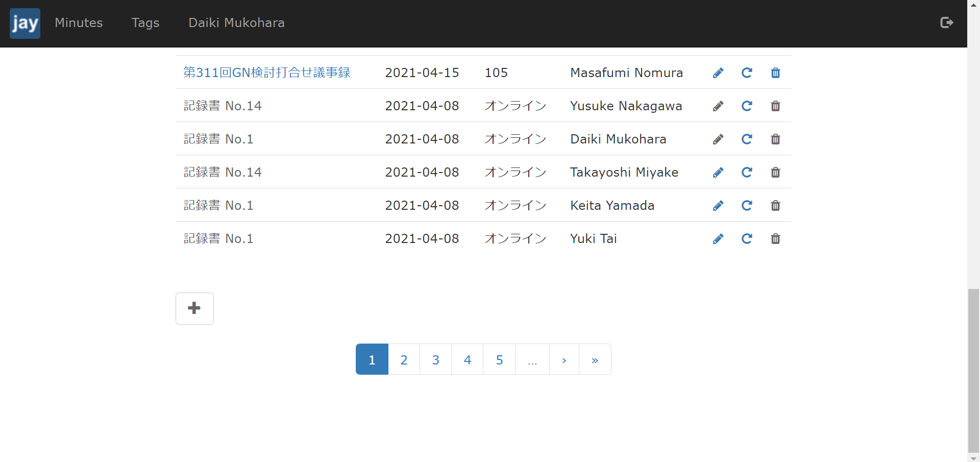Open the Minutes menu item
The image size is (980, 462).
[x=79, y=23]
